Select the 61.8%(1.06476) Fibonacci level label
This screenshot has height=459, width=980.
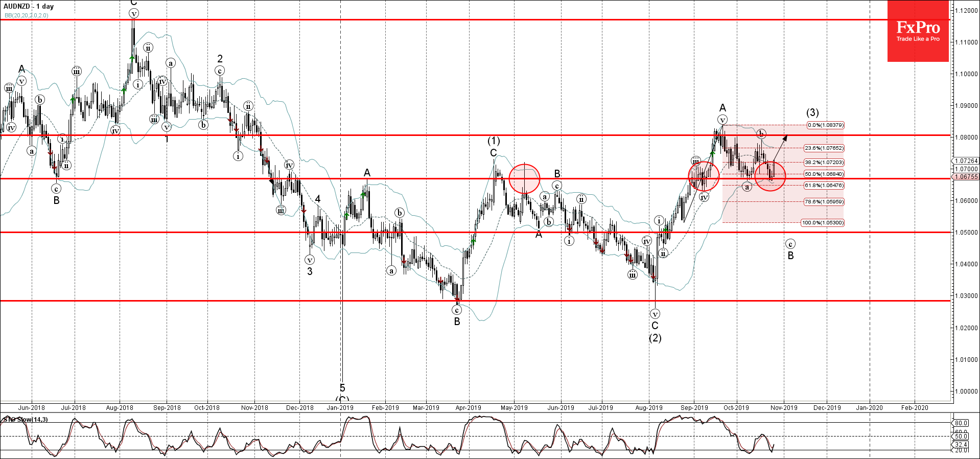[824, 186]
